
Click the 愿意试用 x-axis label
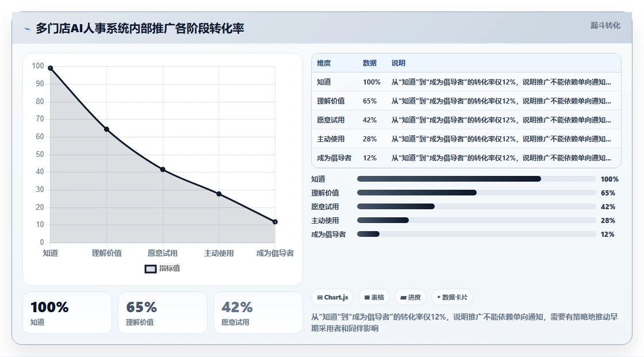click(x=163, y=253)
